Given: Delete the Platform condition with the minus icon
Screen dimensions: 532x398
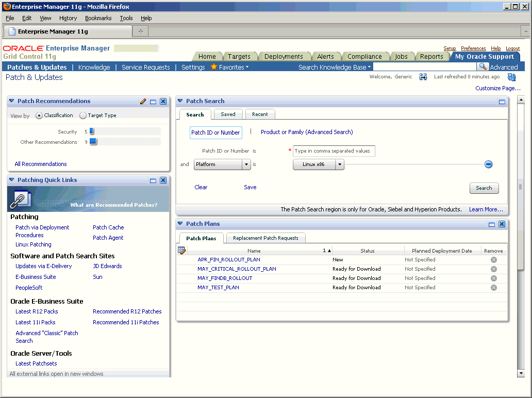Looking at the screenshot, I should point(488,164).
